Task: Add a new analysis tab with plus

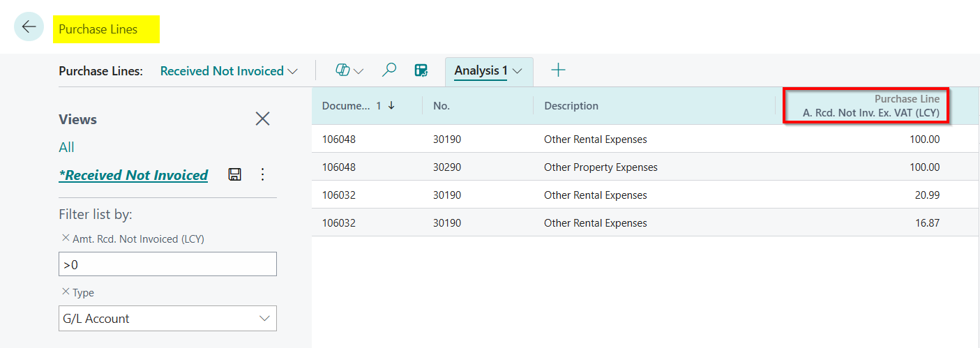Action: click(558, 70)
